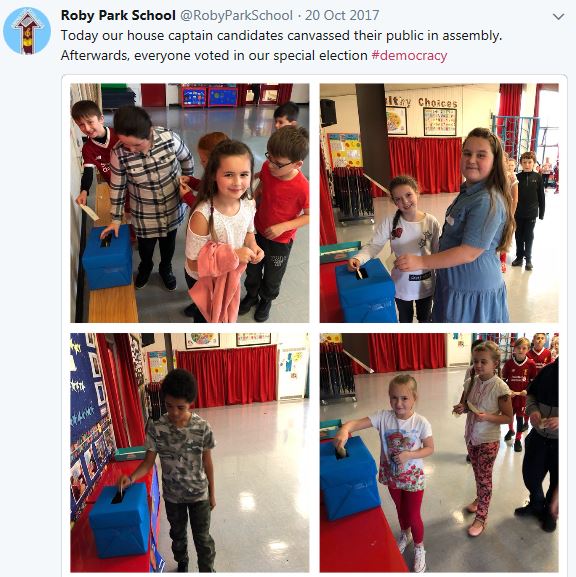The height and width of the screenshot is (577, 576).
Task: Click the girl in blue denim dress
Action: tap(471, 226)
